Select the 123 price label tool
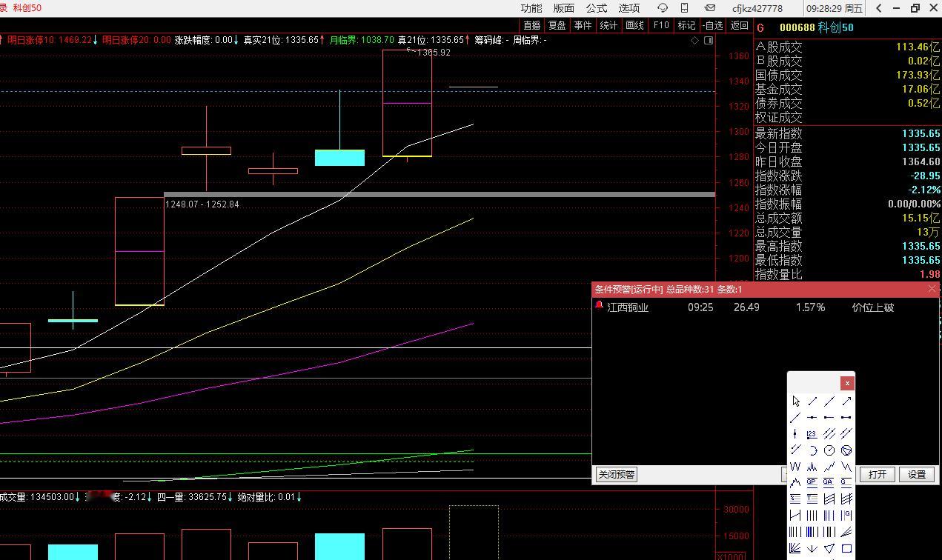The height and width of the screenshot is (560, 942). (812, 433)
